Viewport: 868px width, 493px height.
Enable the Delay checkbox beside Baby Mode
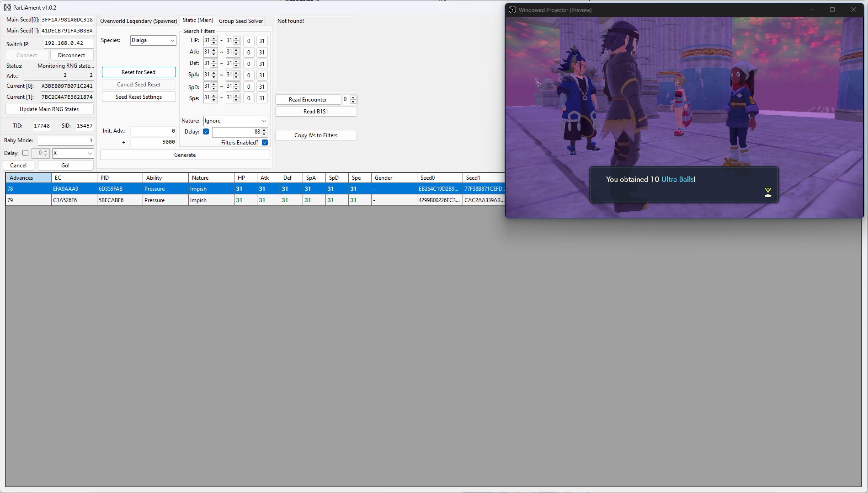click(26, 153)
